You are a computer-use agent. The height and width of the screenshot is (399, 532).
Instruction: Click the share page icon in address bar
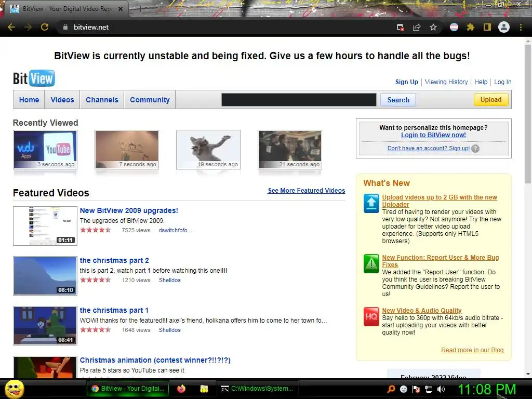[x=417, y=27]
